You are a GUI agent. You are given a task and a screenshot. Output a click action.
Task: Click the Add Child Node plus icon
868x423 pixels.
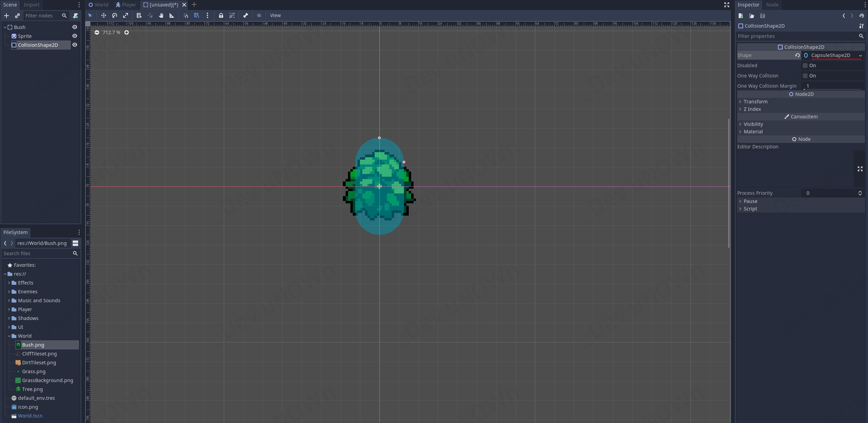click(x=6, y=16)
